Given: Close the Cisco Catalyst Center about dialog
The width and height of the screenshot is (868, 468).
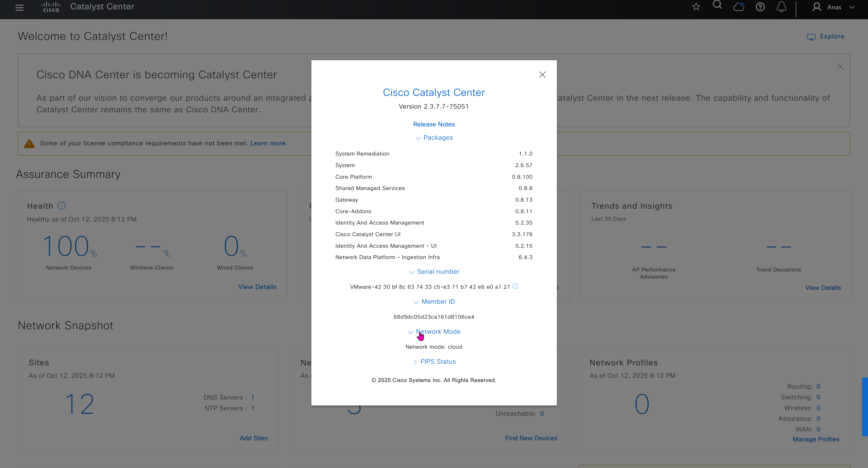Looking at the screenshot, I should 542,75.
